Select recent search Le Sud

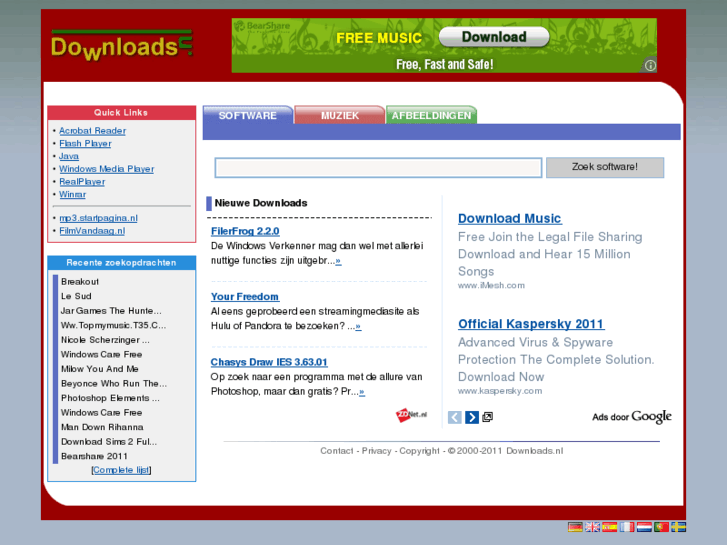tap(76, 296)
